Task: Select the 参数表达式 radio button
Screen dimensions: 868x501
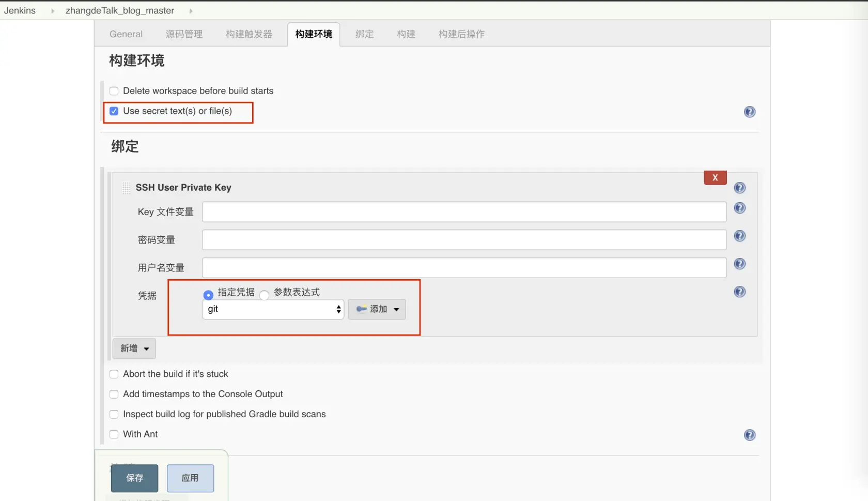Action: click(x=264, y=295)
